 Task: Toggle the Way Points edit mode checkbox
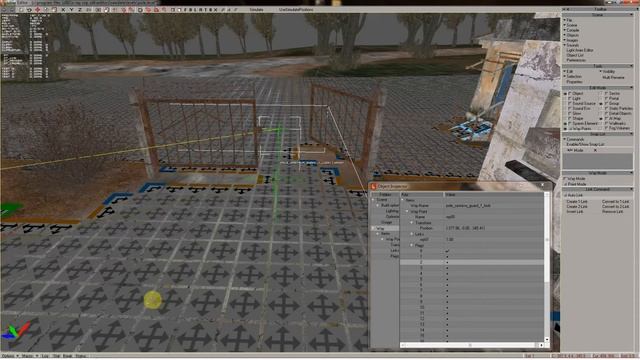tap(570, 129)
